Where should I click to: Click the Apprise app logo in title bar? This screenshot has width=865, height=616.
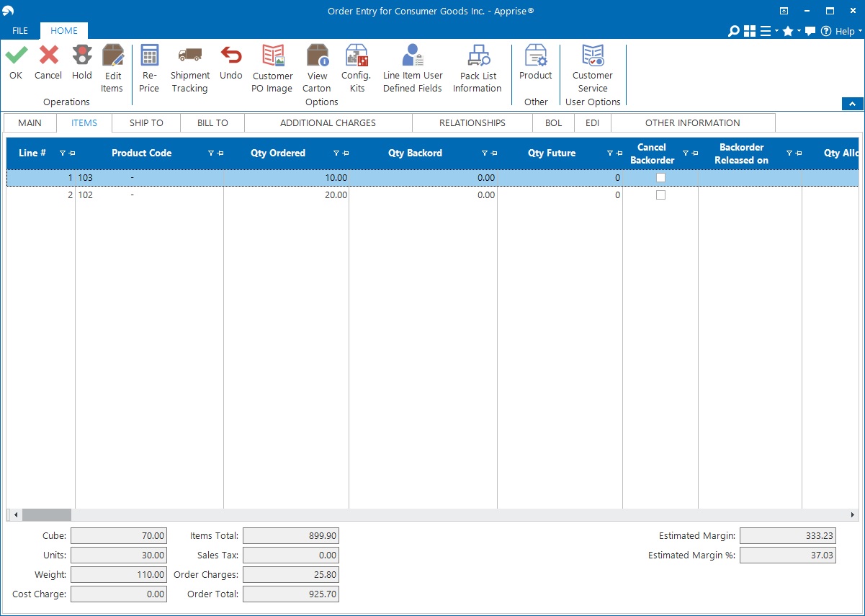[9, 11]
